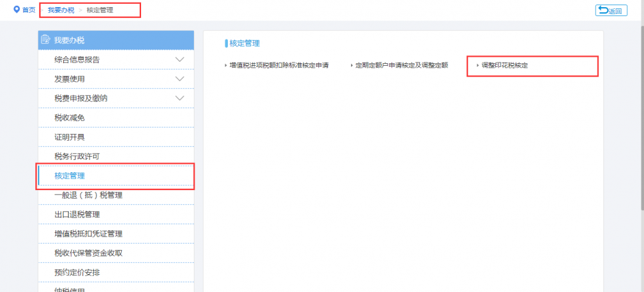
Task: Expand the 发票使用 chevron
Action: point(180,79)
